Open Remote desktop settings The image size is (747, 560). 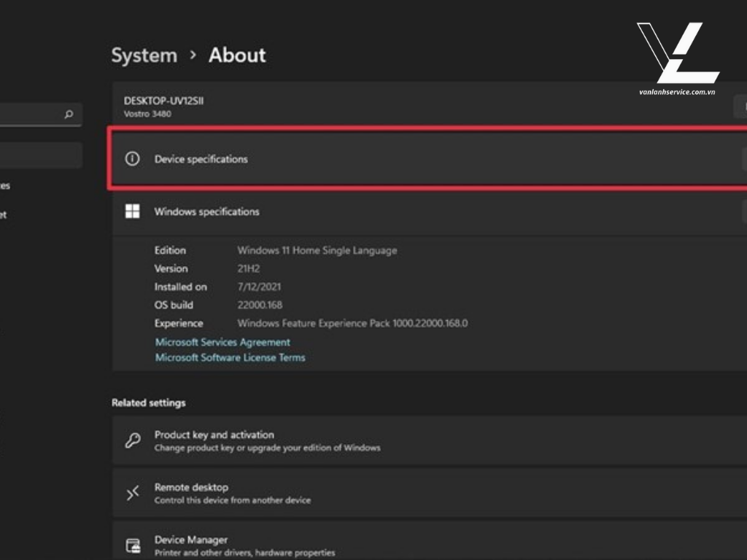(x=191, y=487)
